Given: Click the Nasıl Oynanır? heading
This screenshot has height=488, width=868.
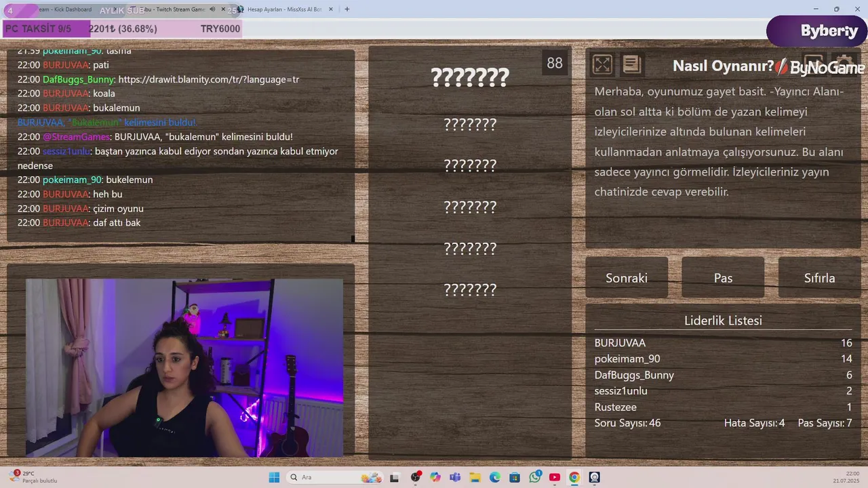Looking at the screenshot, I should [x=723, y=66].
